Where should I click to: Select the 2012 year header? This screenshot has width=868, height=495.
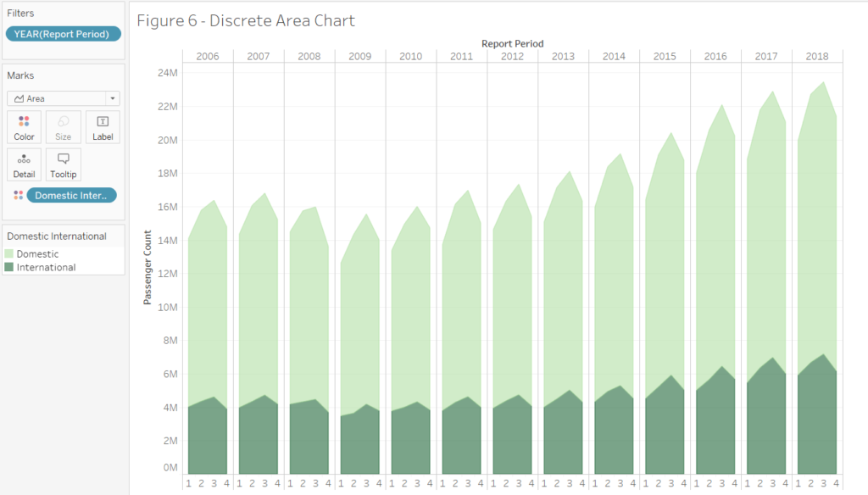tap(513, 57)
